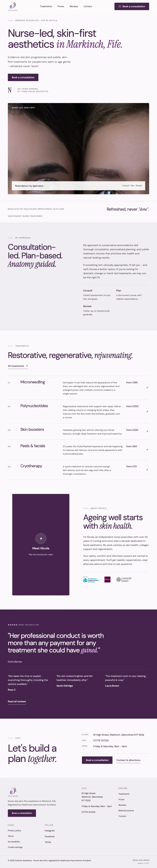Screen dimensions: 157x868
Task: Open the Polynucleotides treatment arrow
Action: pos(147,411)
